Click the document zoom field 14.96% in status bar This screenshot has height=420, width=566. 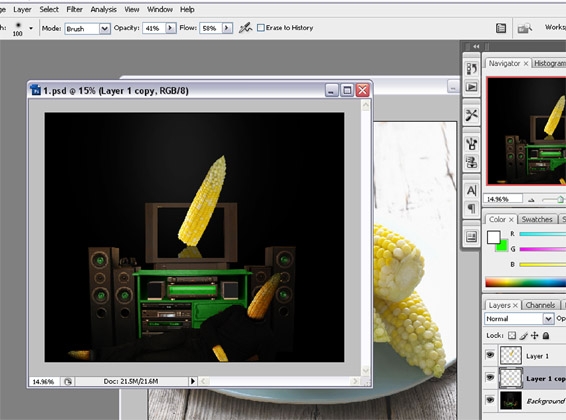coord(44,381)
